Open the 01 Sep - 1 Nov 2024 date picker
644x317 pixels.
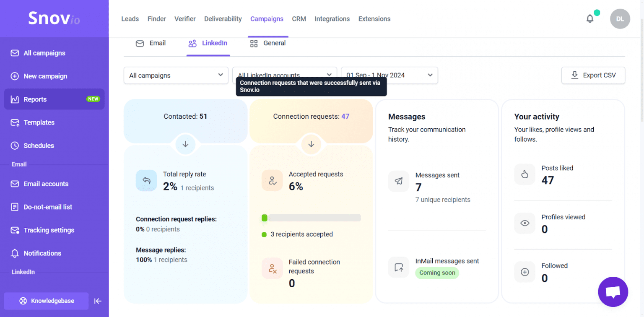coord(389,75)
